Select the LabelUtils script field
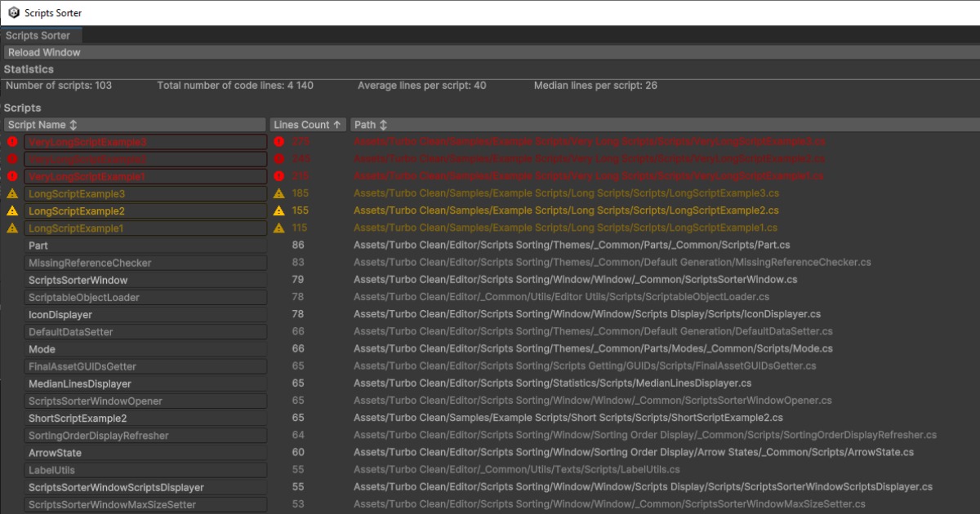980x514 pixels. point(145,470)
